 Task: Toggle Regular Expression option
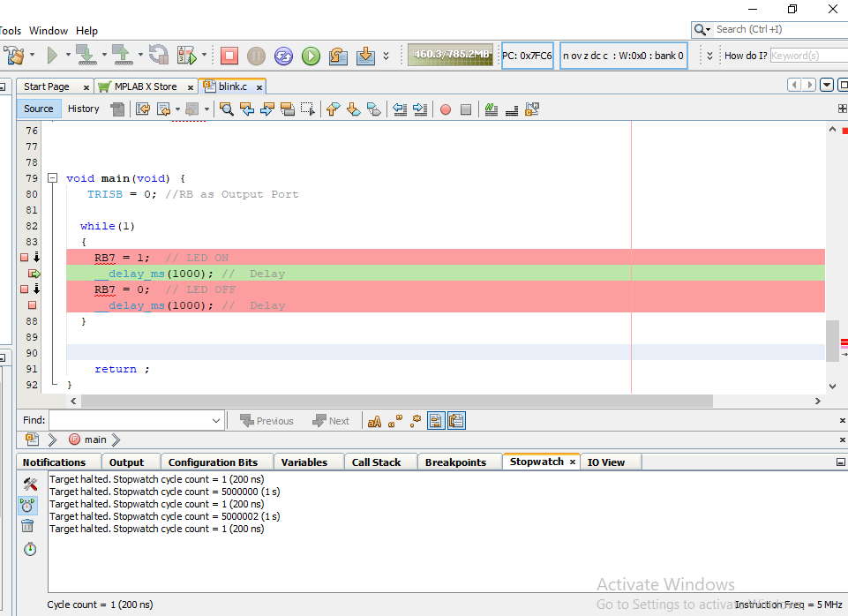point(416,421)
